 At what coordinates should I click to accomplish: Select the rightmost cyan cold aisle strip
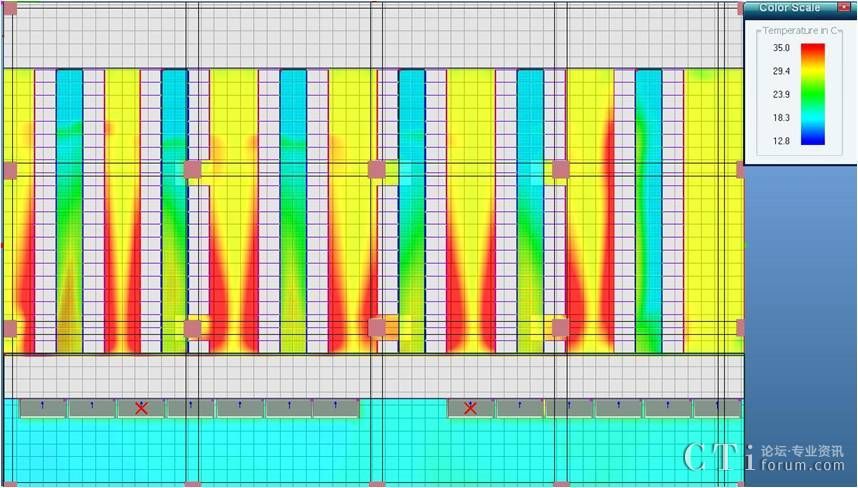pos(649,200)
